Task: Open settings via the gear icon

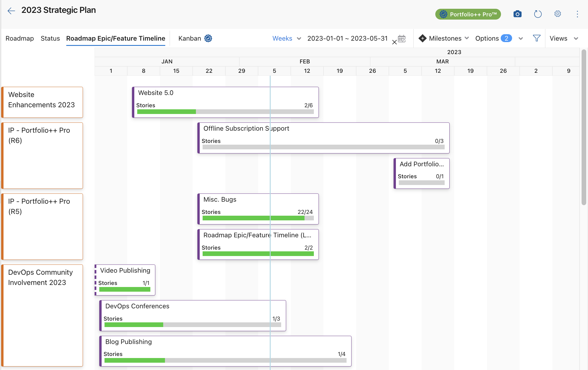Action: pos(558,13)
